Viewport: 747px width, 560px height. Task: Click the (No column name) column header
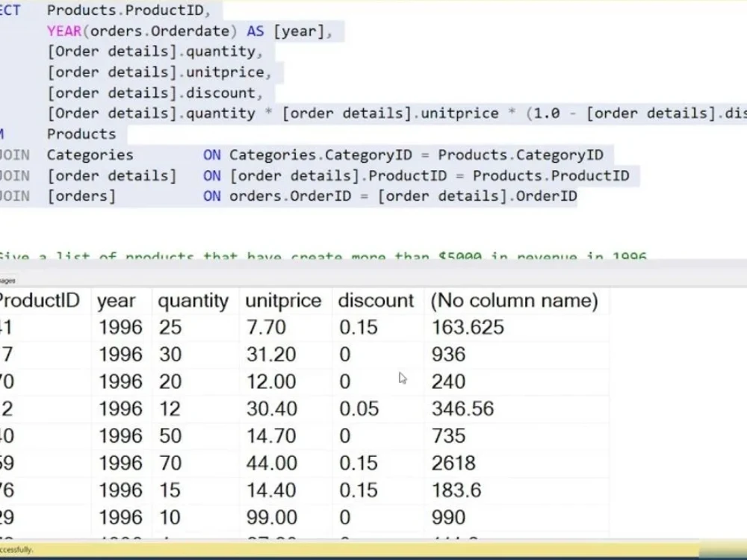[512, 300]
